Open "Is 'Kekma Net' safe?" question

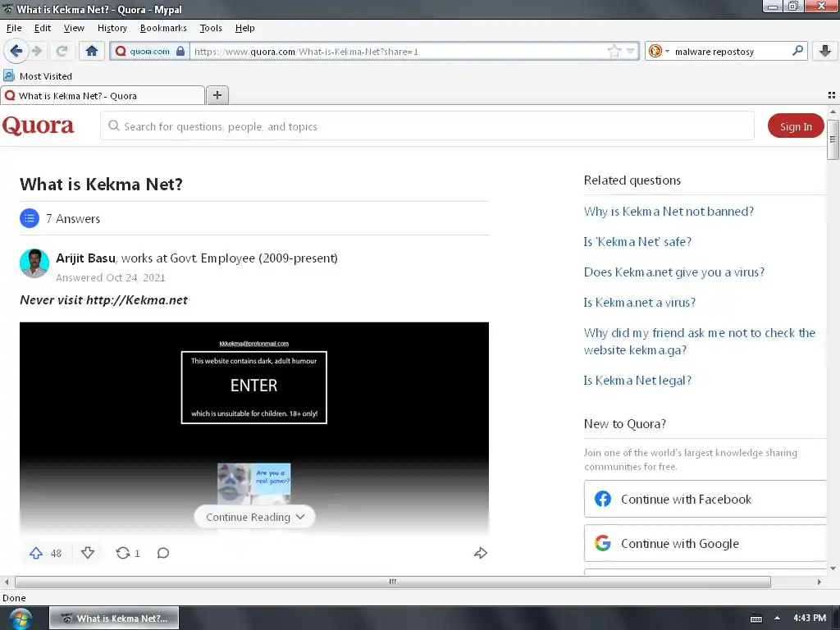click(637, 242)
